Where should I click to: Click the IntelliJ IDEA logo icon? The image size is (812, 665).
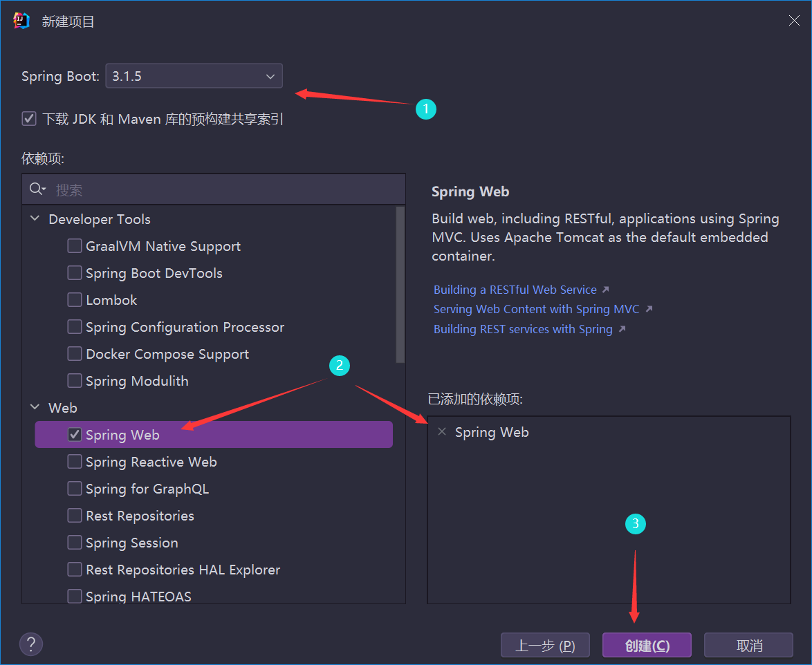(21, 21)
